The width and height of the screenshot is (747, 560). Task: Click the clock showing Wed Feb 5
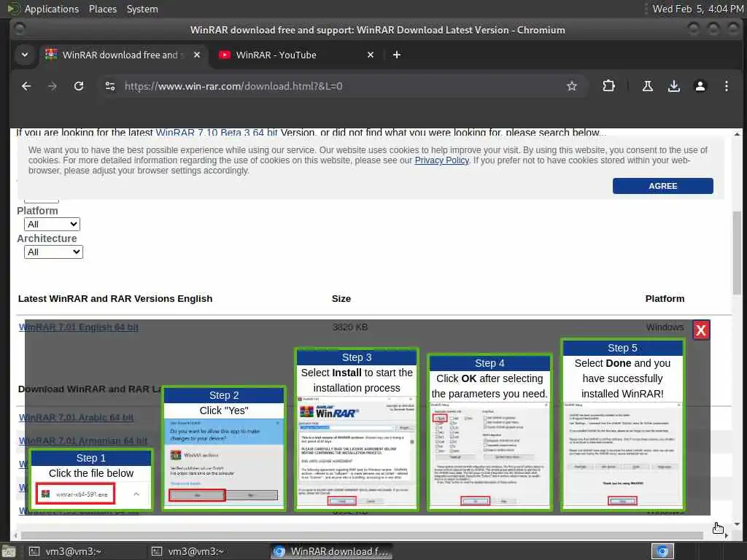(x=697, y=9)
